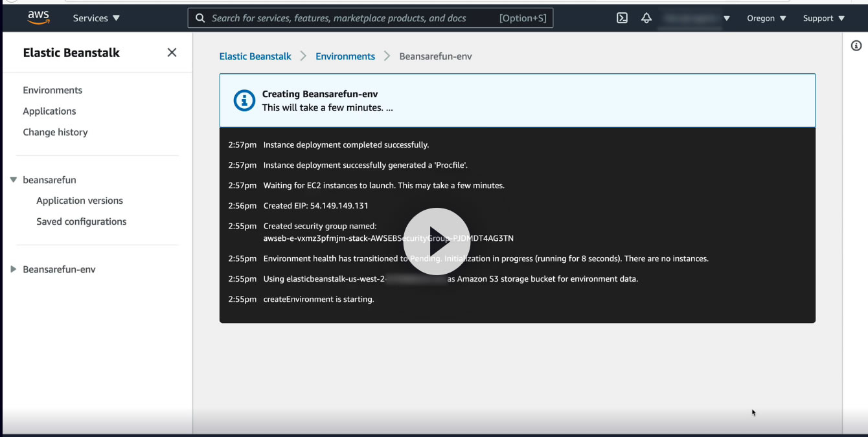
Task: Click the Elastic Beanstalk sidebar title
Action: 71,53
